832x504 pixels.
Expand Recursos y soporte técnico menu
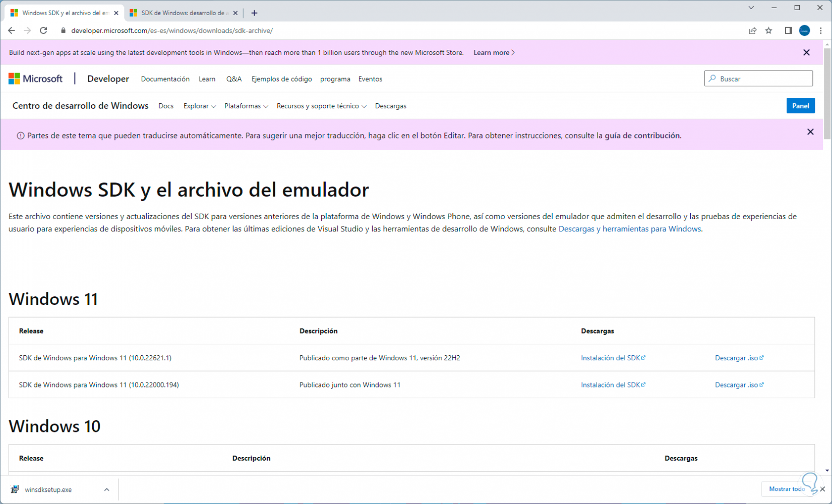click(x=321, y=106)
